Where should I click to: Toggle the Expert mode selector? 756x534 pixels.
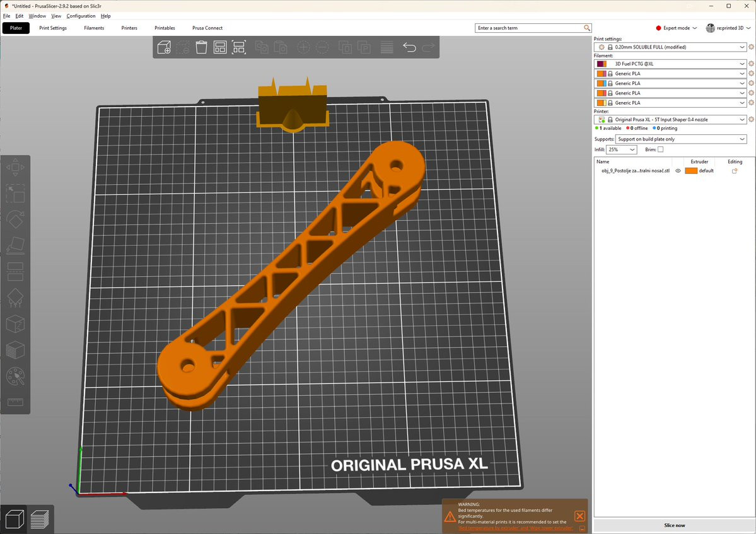tap(676, 28)
